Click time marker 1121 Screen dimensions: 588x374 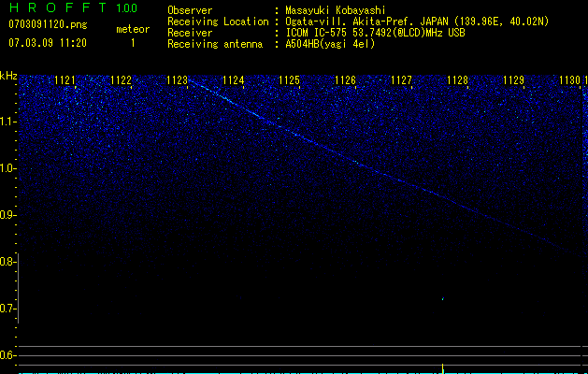(65, 80)
